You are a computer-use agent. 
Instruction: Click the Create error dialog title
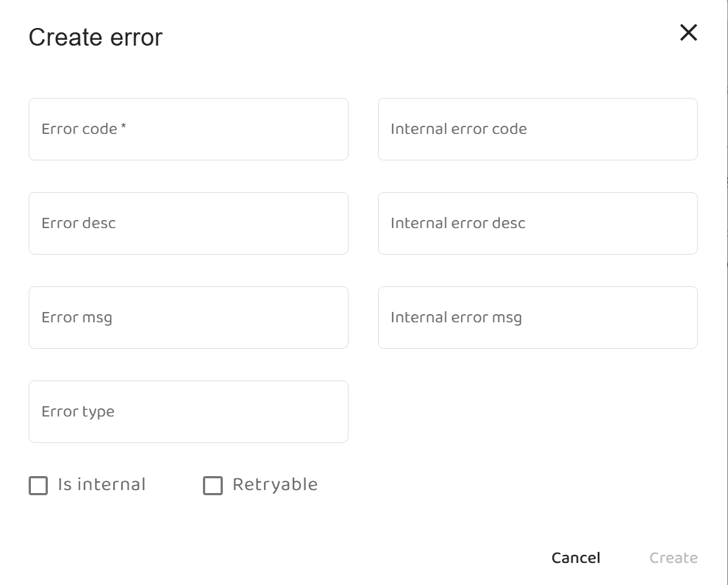95,37
